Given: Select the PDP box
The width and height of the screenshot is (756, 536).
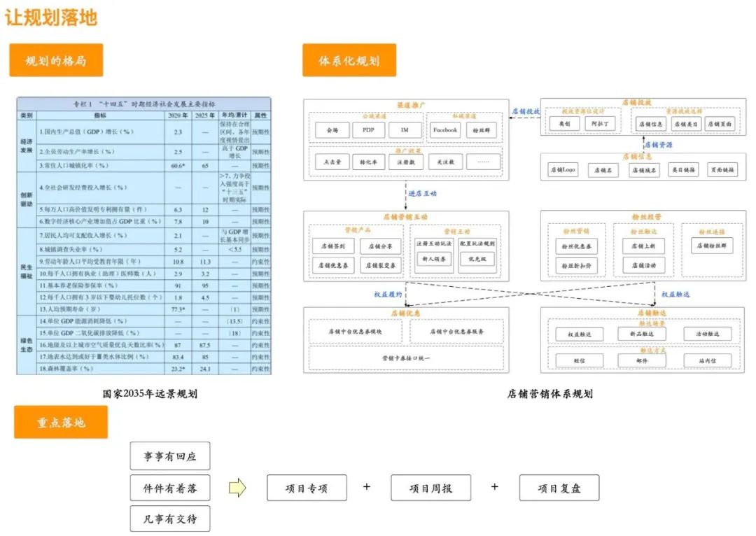Looking at the screenshot, I should [x=369, y=130].
